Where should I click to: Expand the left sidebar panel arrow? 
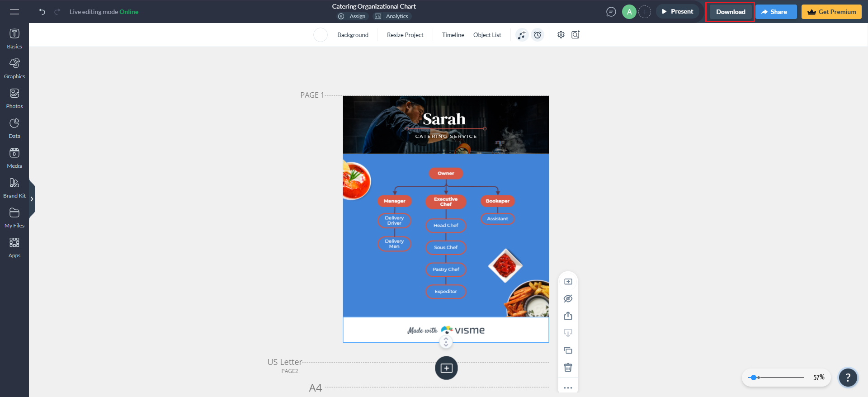[x=32, y=199]
